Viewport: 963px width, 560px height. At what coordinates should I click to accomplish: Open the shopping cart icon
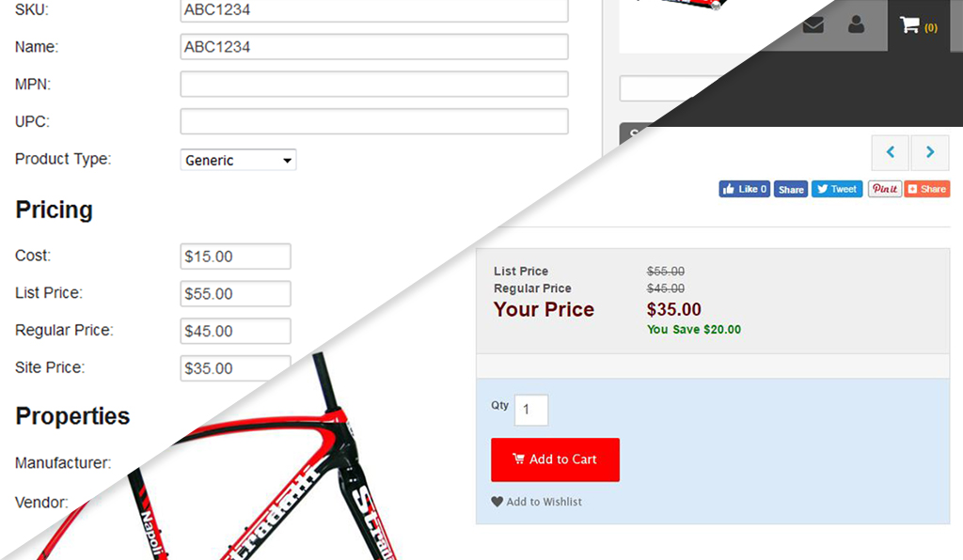tap(910, 25)
